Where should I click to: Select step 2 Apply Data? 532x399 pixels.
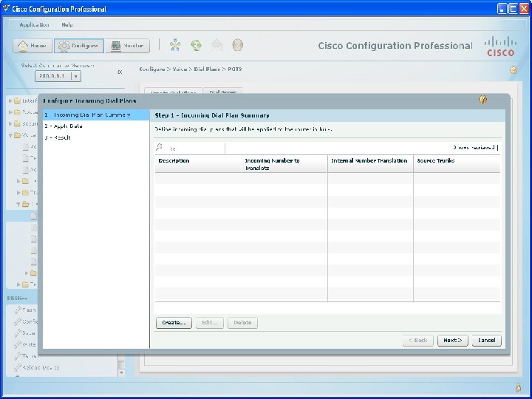[96, 126]
